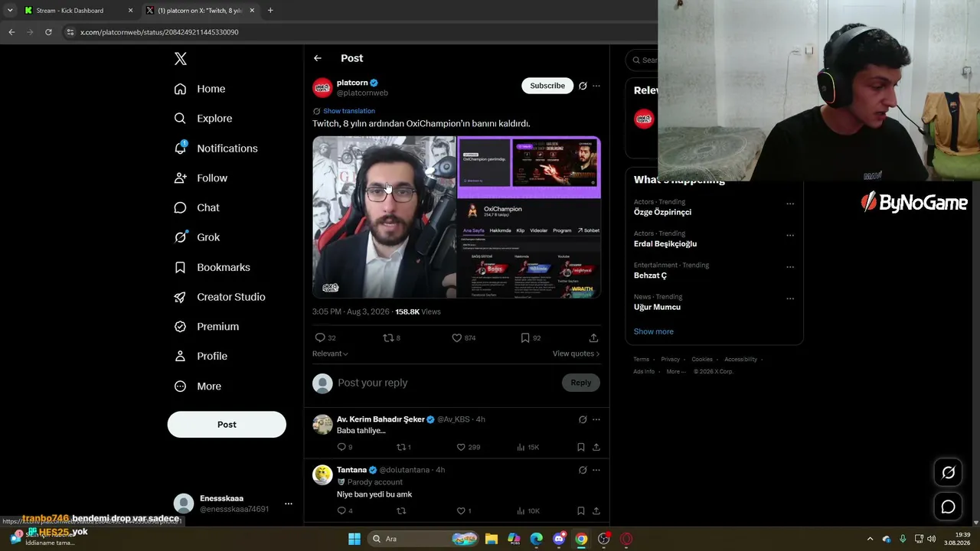Open the Follow page in sidebar

[201, 178]
